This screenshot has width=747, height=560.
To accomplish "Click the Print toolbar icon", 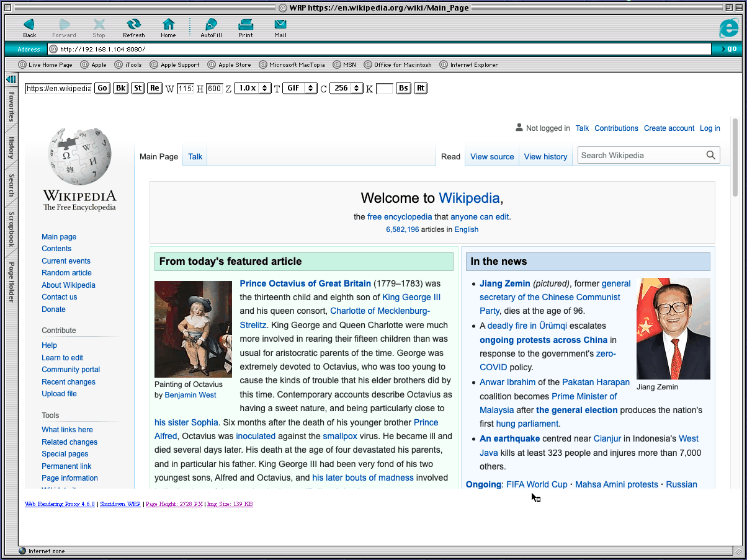I will click(x=245, y=24).
